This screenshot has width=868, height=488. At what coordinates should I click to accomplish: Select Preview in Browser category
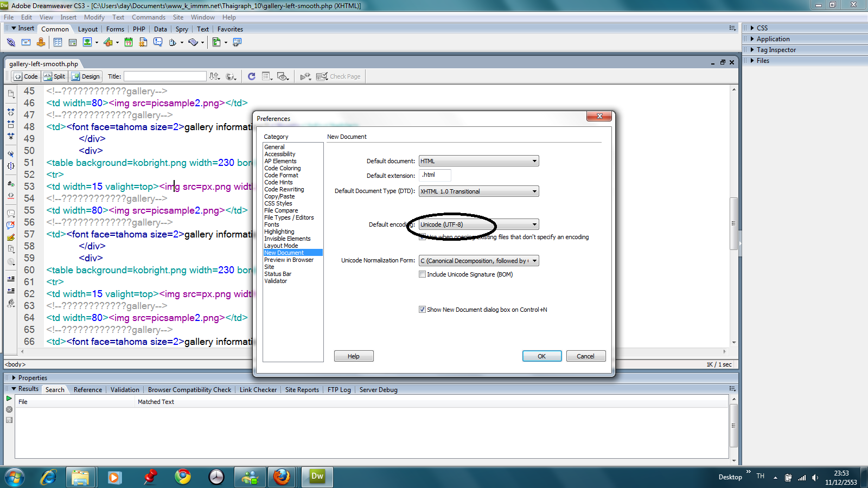tap(289, 260)
